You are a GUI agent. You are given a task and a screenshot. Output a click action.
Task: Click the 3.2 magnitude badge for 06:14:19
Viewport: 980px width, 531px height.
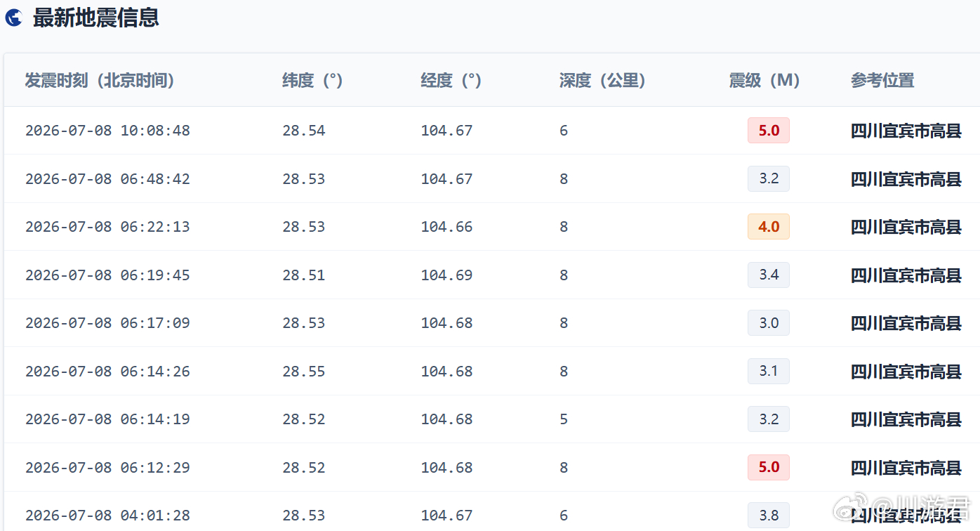769,419
